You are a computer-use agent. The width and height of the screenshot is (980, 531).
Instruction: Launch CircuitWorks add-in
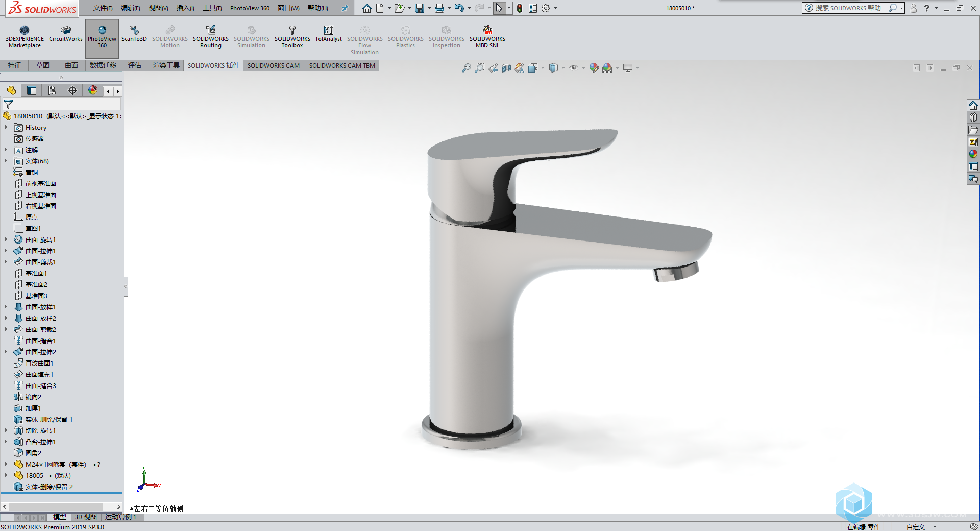[65, 34]
